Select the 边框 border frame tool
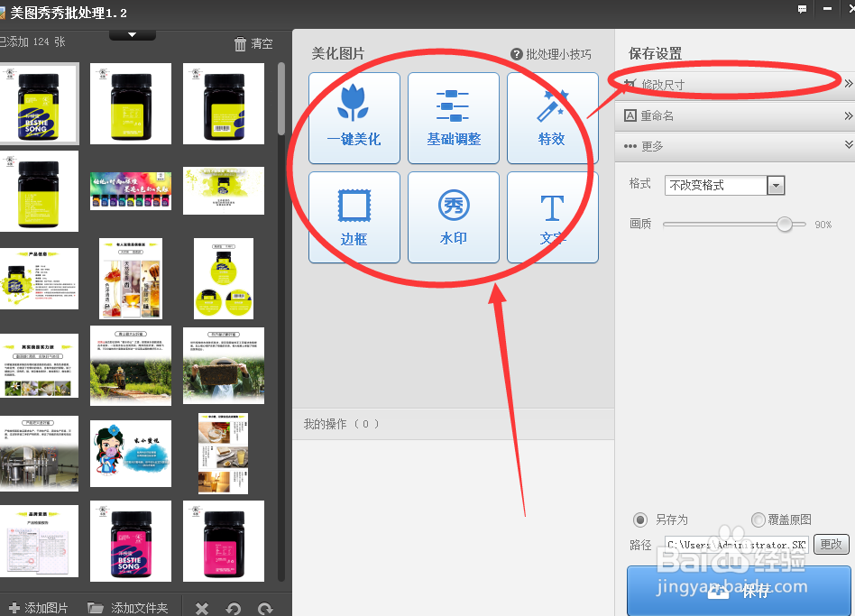Screen dimensions: 855x616 tap(354, 217)
